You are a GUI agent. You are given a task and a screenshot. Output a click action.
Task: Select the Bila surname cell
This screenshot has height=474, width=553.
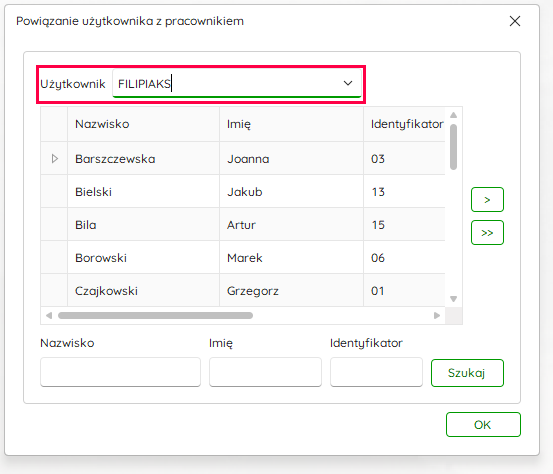pyautogui.click(x=143, y=225)
